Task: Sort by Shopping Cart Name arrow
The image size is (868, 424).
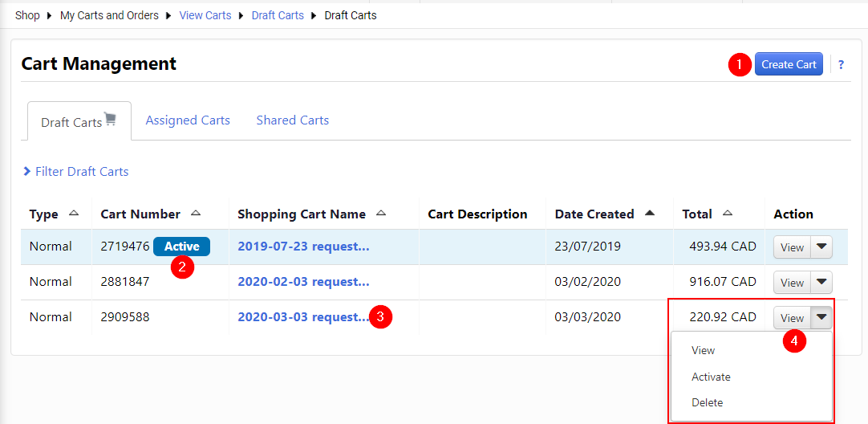Action: (x=381, y=214)
